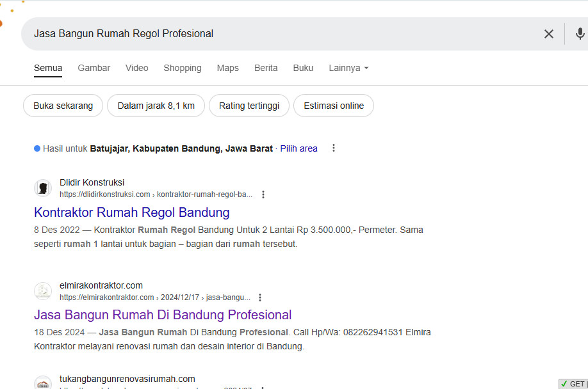This screenshot has height=389, width=588.
Task: Open options menu for elmirakontraktor.com result
Action: point(260,298)
